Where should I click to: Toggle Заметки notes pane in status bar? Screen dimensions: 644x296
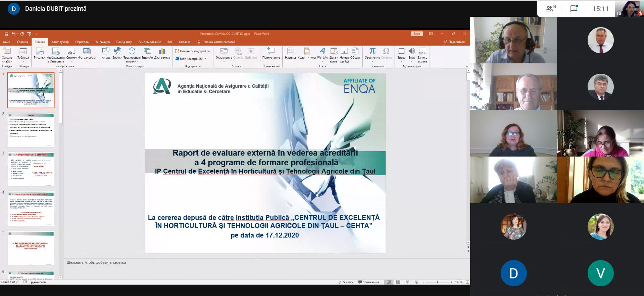point(346,282)
